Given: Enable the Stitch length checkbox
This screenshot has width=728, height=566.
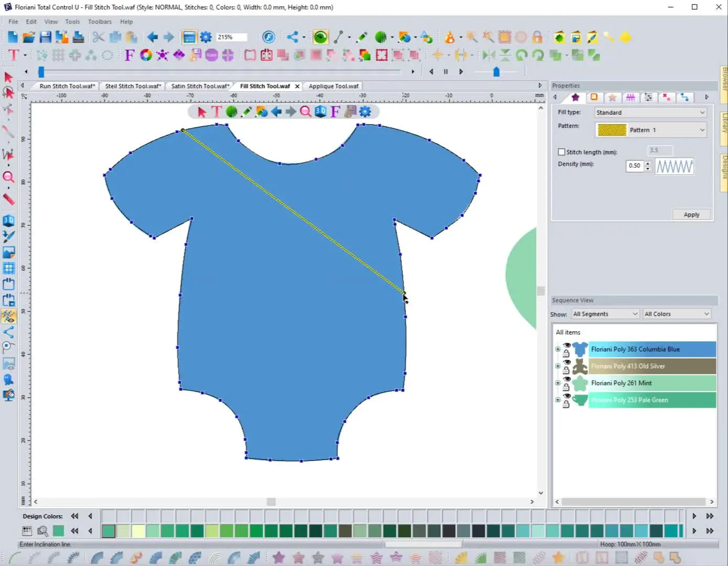Looking at the screenshot, I should (561, 151).
